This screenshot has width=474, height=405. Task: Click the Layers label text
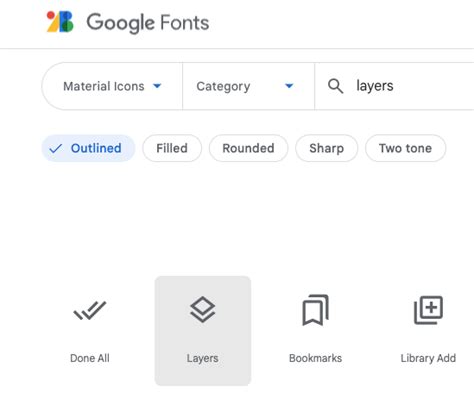(203, 358)
